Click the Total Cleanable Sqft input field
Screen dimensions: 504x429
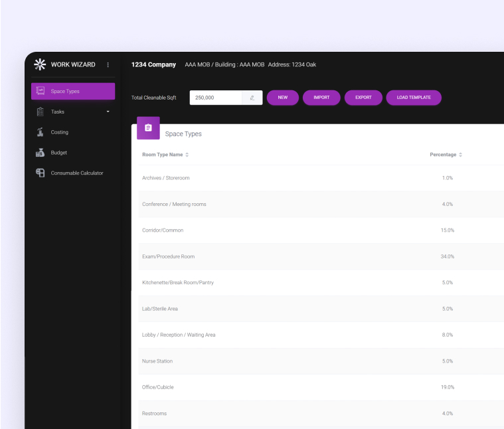(216, 98)
